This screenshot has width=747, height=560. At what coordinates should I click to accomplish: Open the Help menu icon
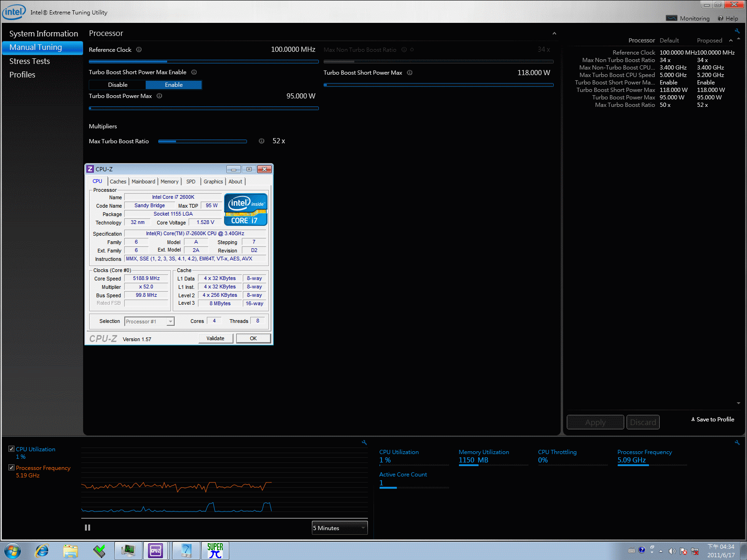point(720,19)
